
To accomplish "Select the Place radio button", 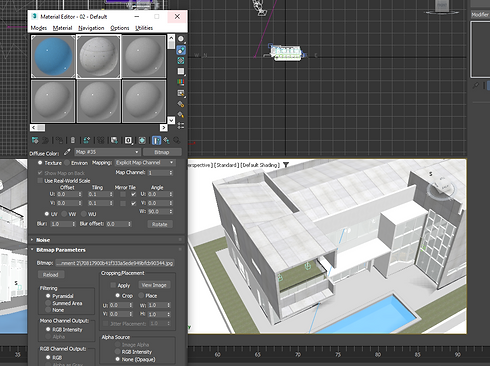I will pyautogui.click(x=141, y=296).
